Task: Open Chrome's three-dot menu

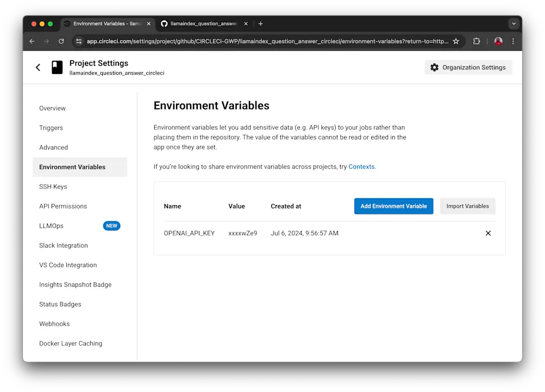Action: pos(513,41)
